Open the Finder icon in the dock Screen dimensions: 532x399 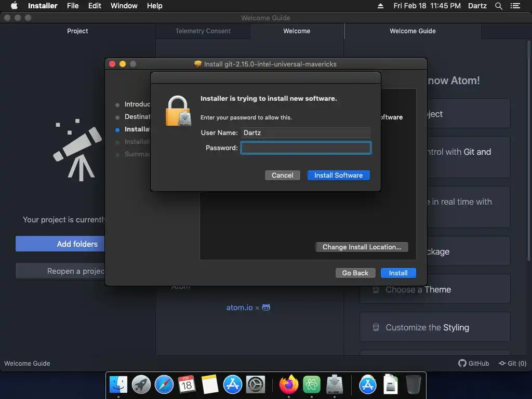118,384
